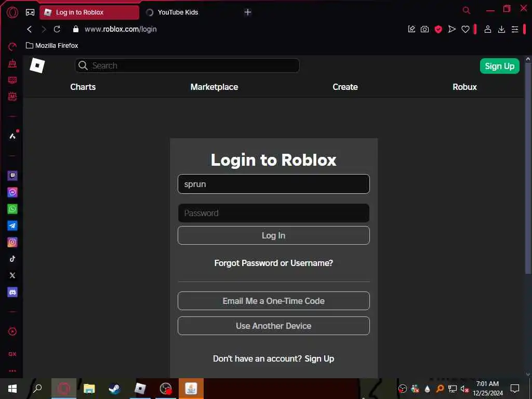Search tabs with the magnifier icon
Image resolution: width=532 pixels, height=399 pixels.
(x=467, y=10)
